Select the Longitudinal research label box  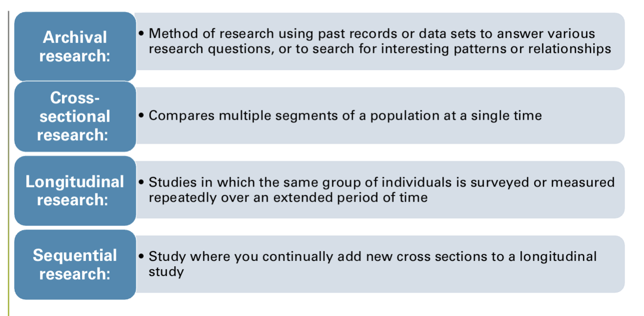[x=75, y=190]
